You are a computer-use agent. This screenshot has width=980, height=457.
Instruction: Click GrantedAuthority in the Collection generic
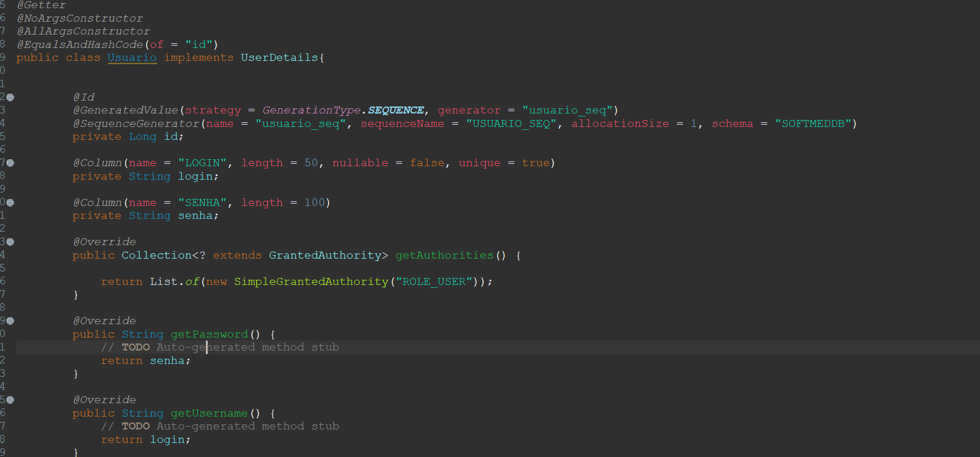click(x=325, y=255)
